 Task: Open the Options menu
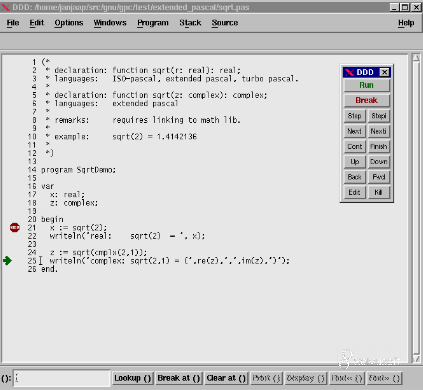click(x=69, y=23)
